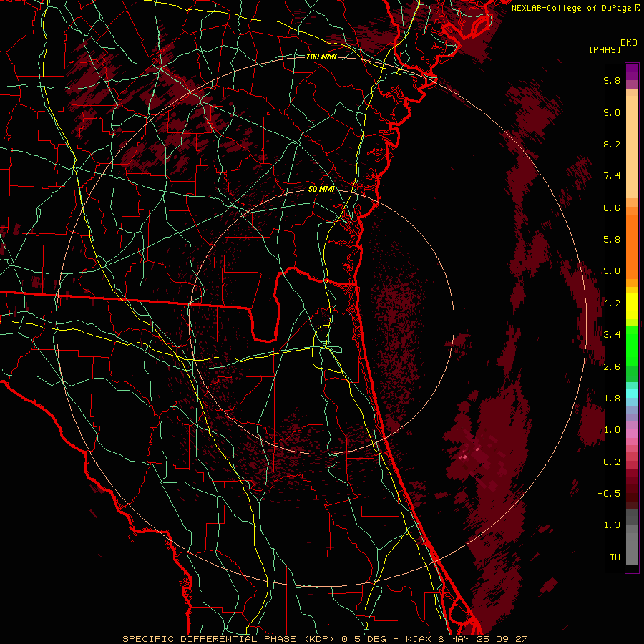Viewport: 644px width, 644px height.
Task: Click the 1.0 color scale value
Action: pyautogui.click(x=612, y=430)
